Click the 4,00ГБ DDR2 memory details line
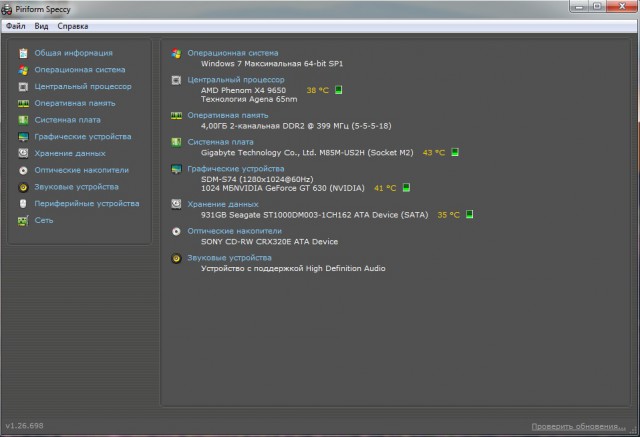The height and width of the screenshot is (437, 640). tap(296, 126)
